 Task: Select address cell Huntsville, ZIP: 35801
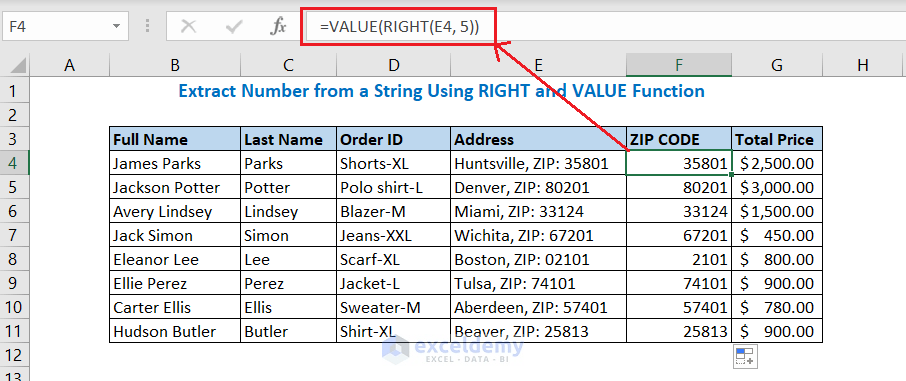pyautogui.click(x=539, y=163)
